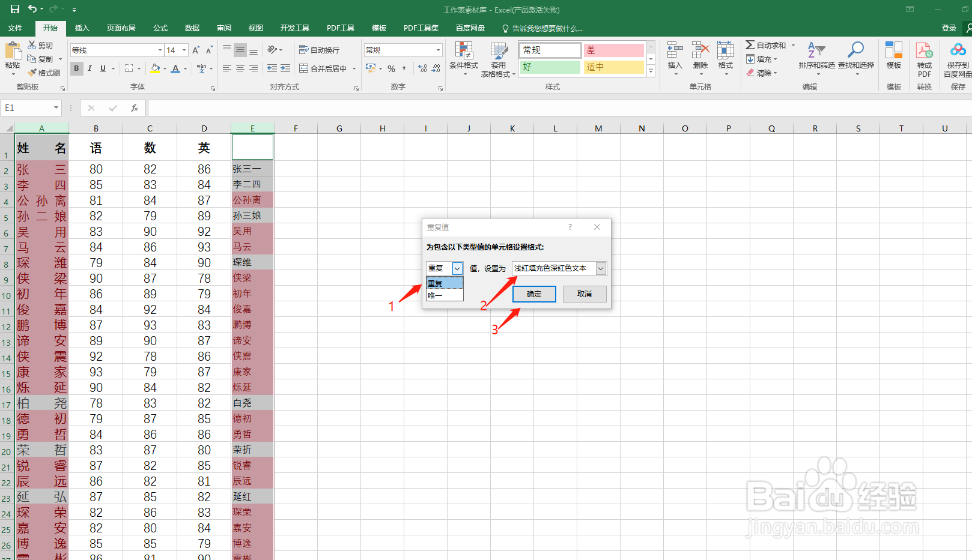Click the Find and Select magnifier icon
The image size is (972, 560).
[855, 50]
